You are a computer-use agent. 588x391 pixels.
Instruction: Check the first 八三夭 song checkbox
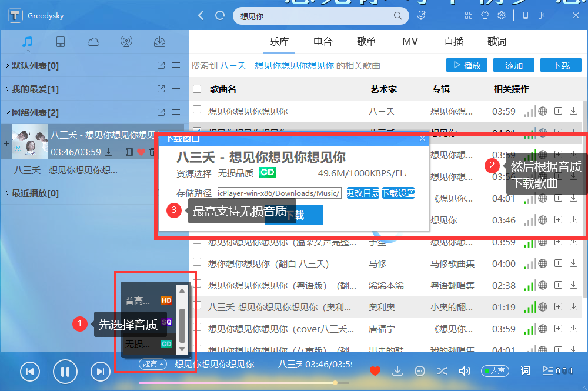[197, 110]
